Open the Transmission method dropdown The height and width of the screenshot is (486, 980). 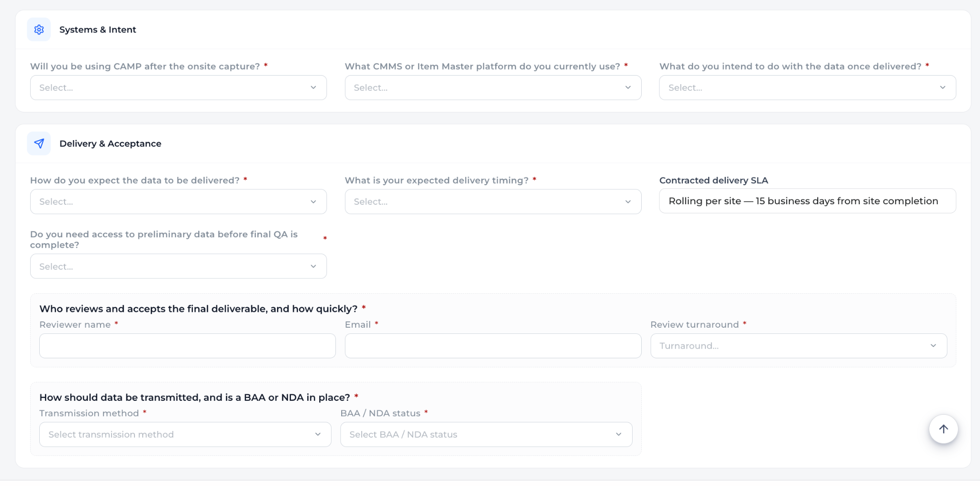point(185,434)
